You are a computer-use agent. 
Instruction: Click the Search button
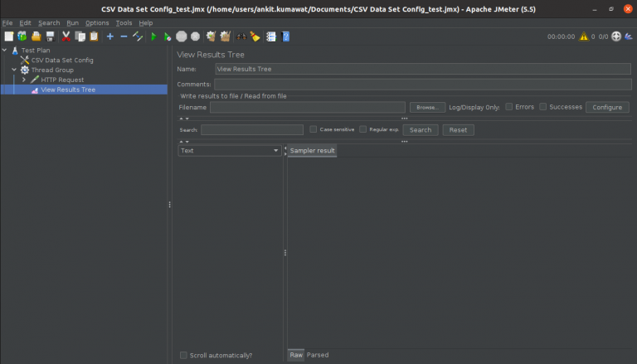(x=421, y=130)
